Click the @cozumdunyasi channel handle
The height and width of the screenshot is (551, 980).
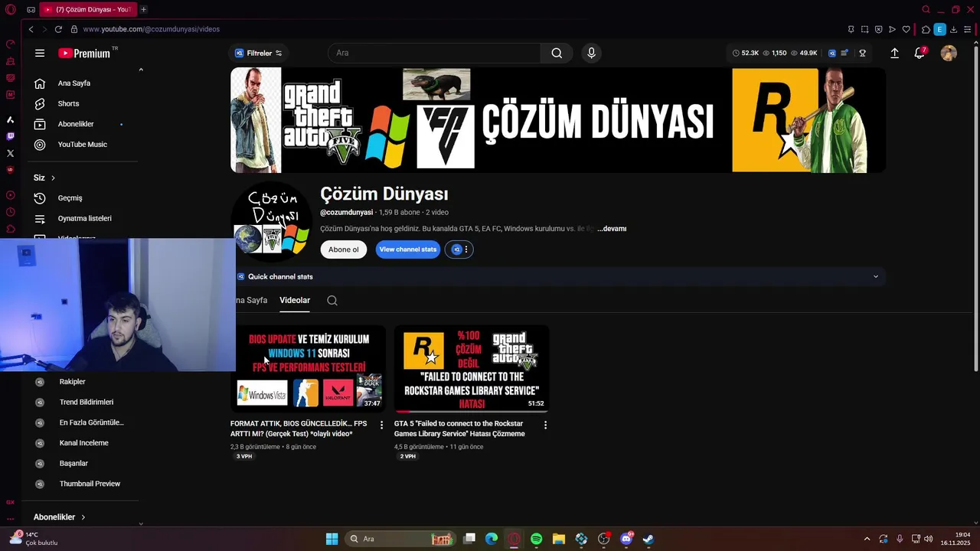point(346,212)
